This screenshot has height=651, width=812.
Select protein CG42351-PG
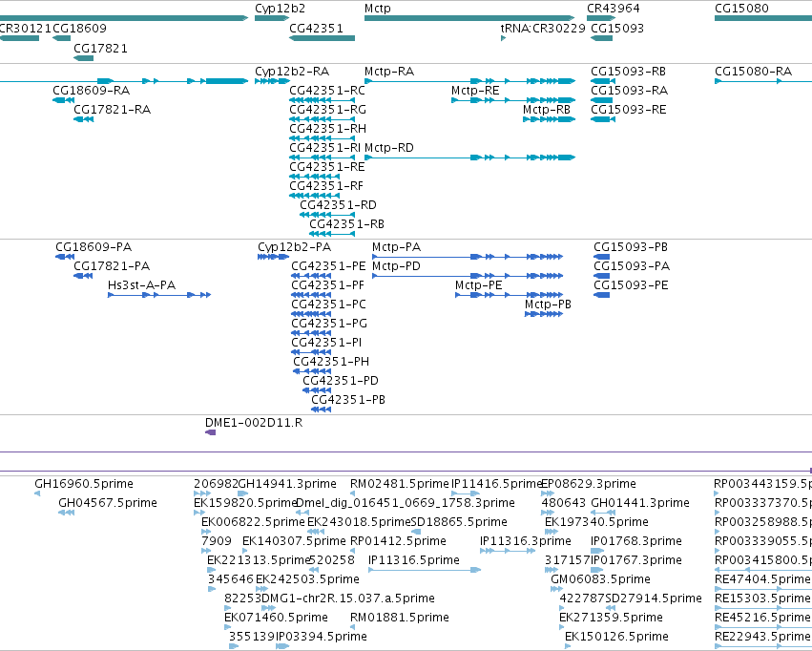tap(329, 325)
